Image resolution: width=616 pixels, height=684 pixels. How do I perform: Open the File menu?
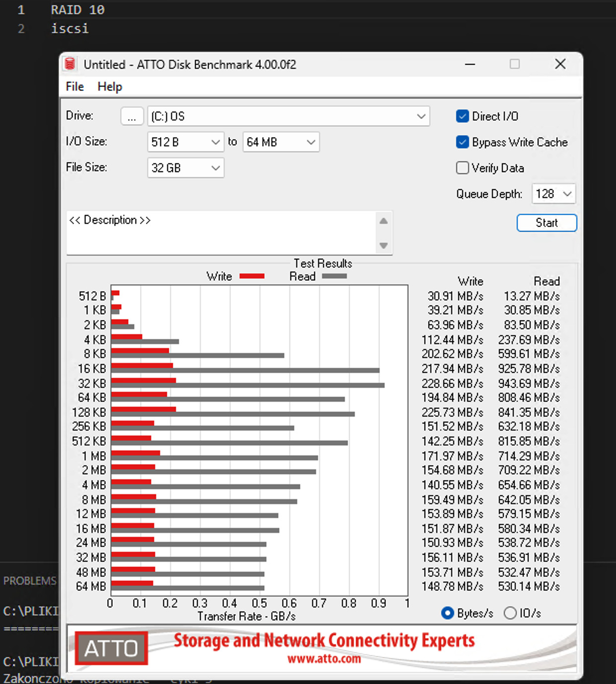(x=75, y=86)
